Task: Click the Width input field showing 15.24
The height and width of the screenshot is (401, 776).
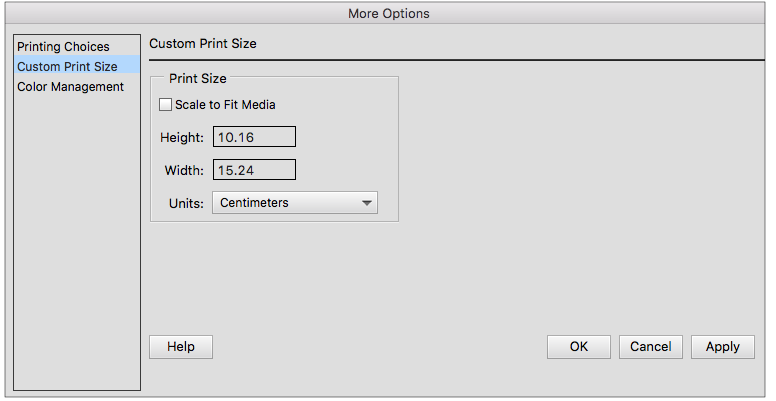Action: click(254, 170)
